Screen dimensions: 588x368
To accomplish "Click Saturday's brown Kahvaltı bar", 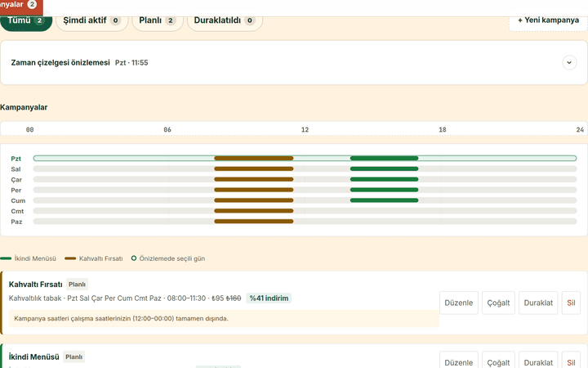I will pyautogui.click(x=253, y=211).
